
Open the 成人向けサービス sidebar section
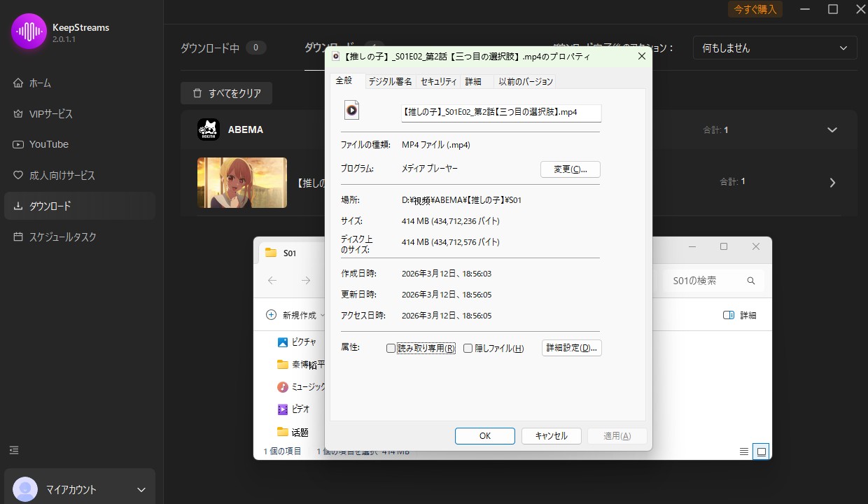pos(62,175)
